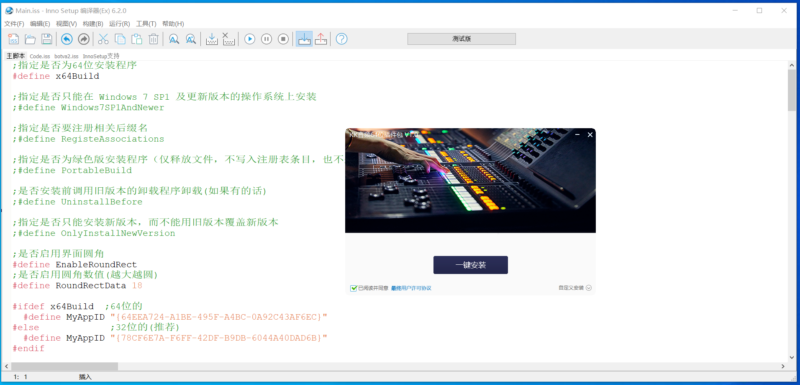Expand the 自定义安装 custom install options

575,288
